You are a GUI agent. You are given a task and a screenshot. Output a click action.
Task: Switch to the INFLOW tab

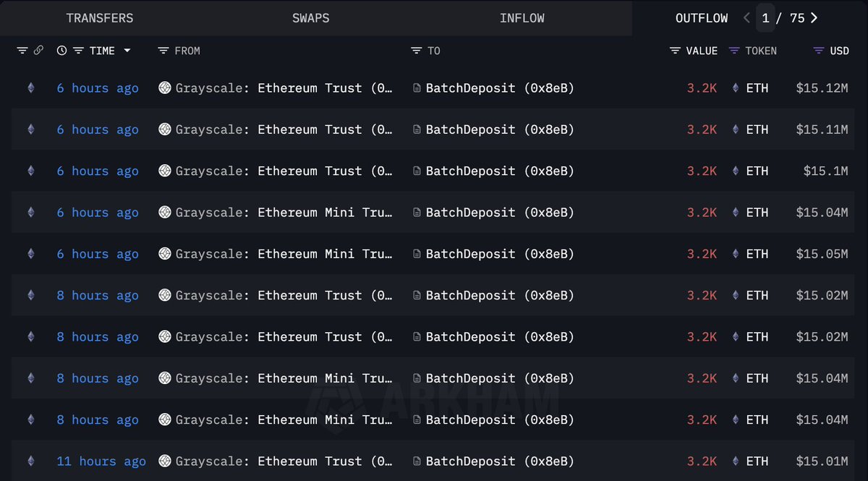coord(522,18)
